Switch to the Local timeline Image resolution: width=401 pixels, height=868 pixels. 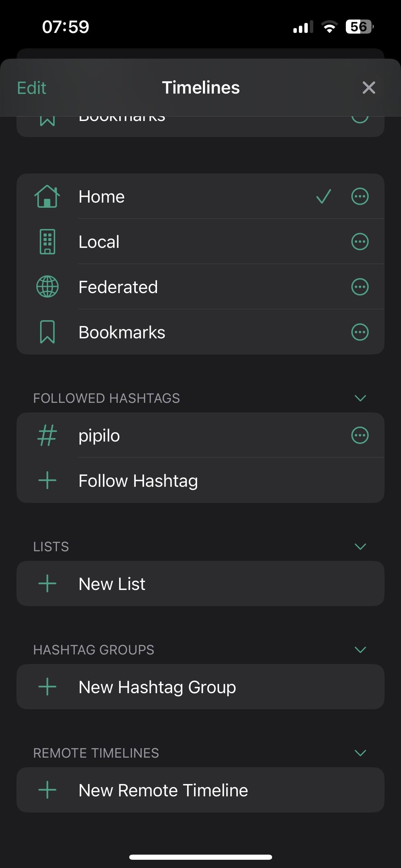(x=99, y=242)
